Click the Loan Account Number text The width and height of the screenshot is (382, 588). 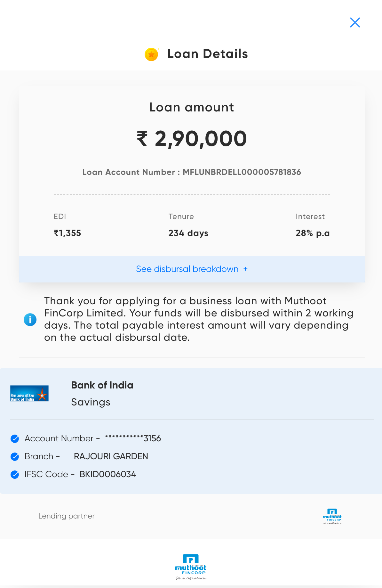tap(192, 172)
